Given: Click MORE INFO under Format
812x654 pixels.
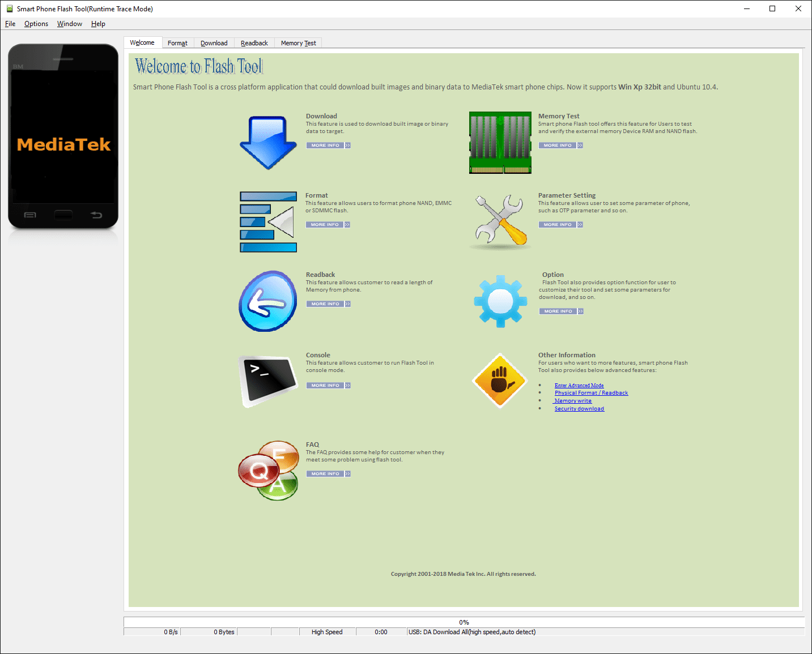Looking at the screenshot, I should (325, 225).
